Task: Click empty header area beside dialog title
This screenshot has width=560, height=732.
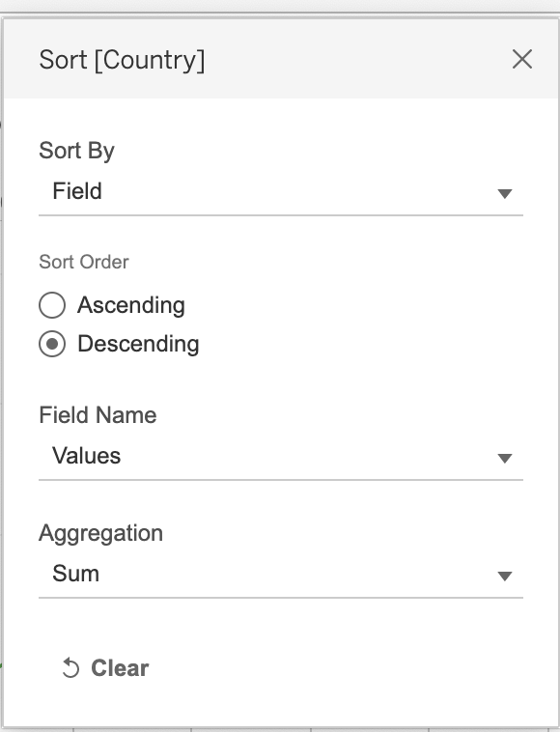Action: point(354,59)
